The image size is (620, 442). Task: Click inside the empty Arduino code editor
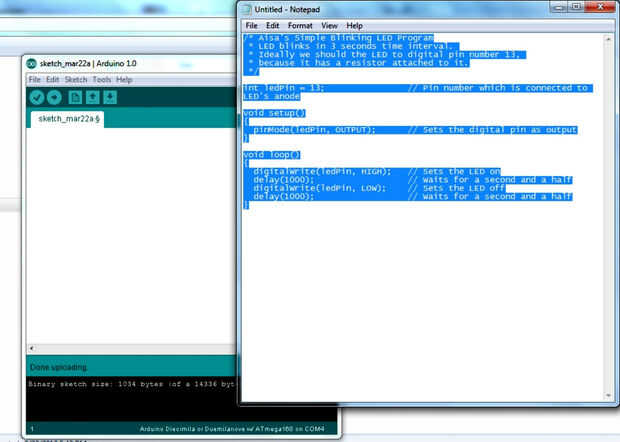click(131, 236)
